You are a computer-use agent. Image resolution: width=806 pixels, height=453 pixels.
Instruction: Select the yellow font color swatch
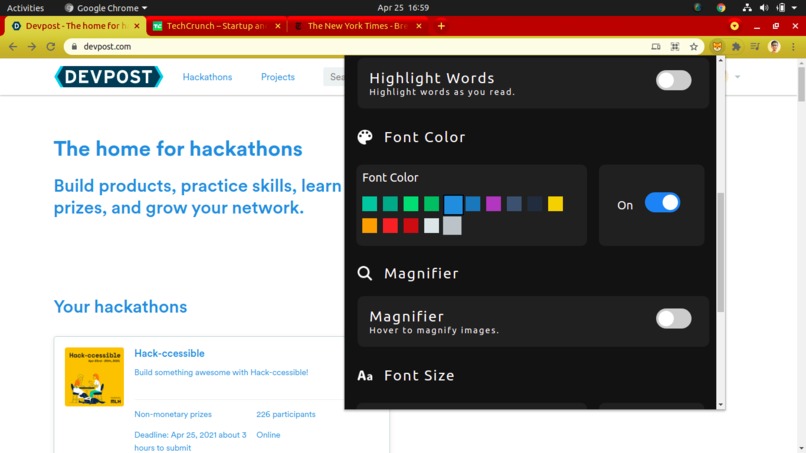tap(555, 204)
